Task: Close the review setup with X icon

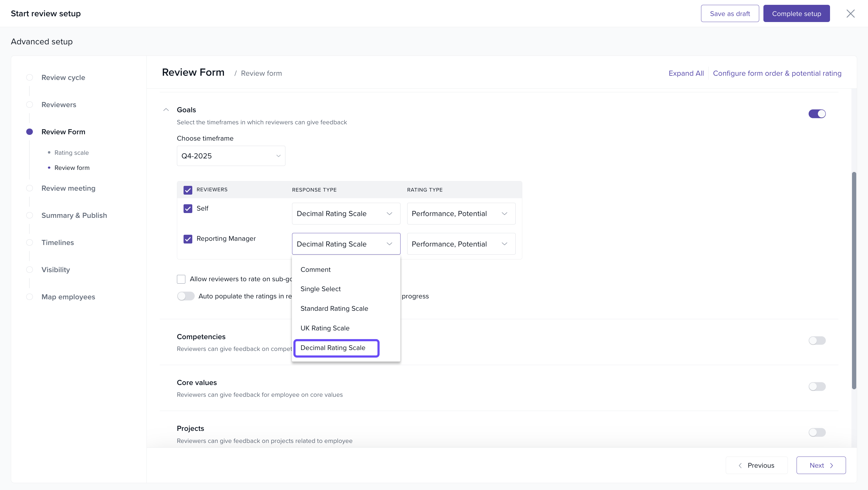Action: (851, 14)
